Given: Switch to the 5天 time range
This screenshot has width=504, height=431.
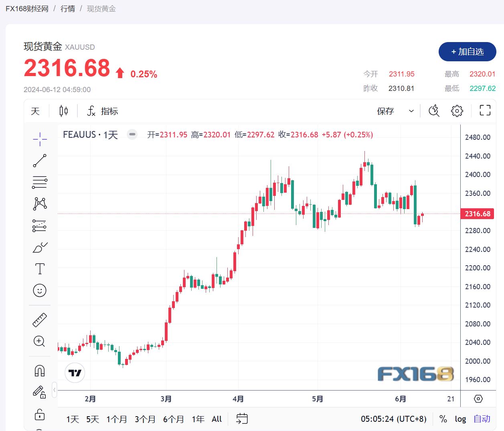Looking at the screenshot, I should [93, 419].
